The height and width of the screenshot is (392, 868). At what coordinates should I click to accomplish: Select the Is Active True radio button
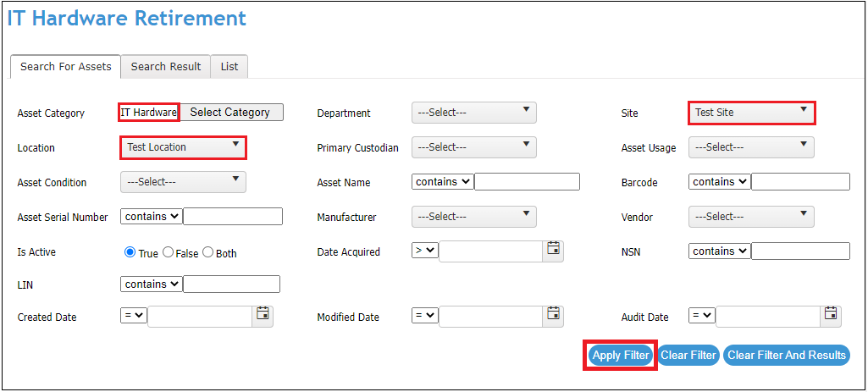(130, 252)
